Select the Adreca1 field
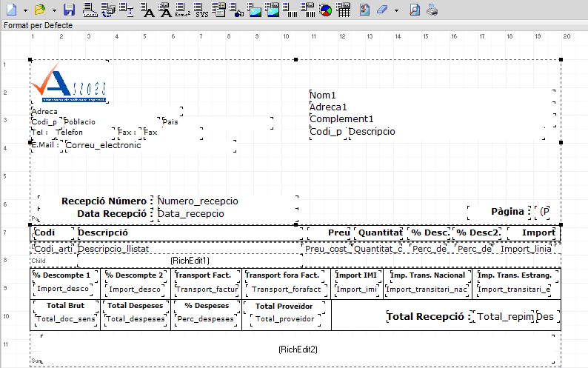Image resolution: width=588 pixels, height=368 pixels. point(432,107)
